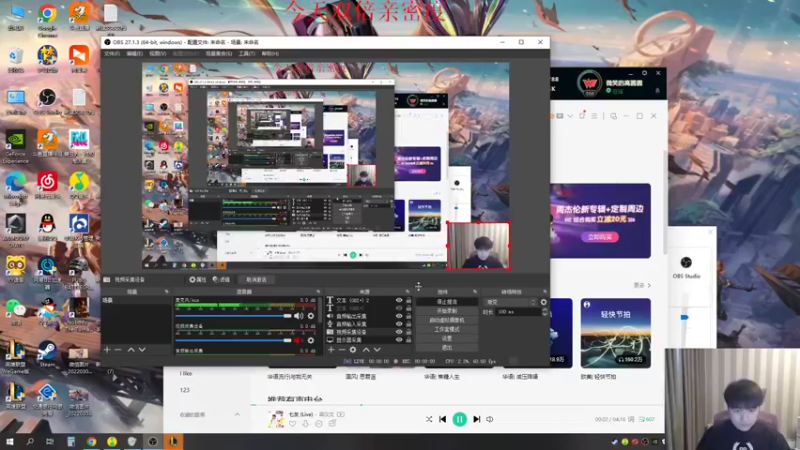Hide Text (GDI+) 2 source eye icon

click(399, 301)
